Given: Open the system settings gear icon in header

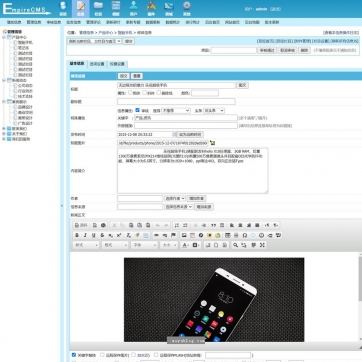Looking at the screenshot, I should (187, 8).
